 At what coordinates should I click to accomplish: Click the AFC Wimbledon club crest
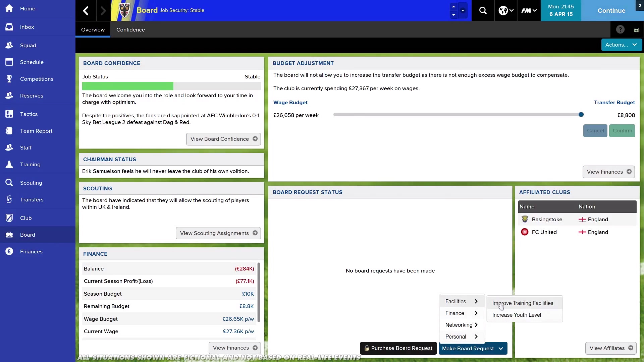click(x=125, y=10)
